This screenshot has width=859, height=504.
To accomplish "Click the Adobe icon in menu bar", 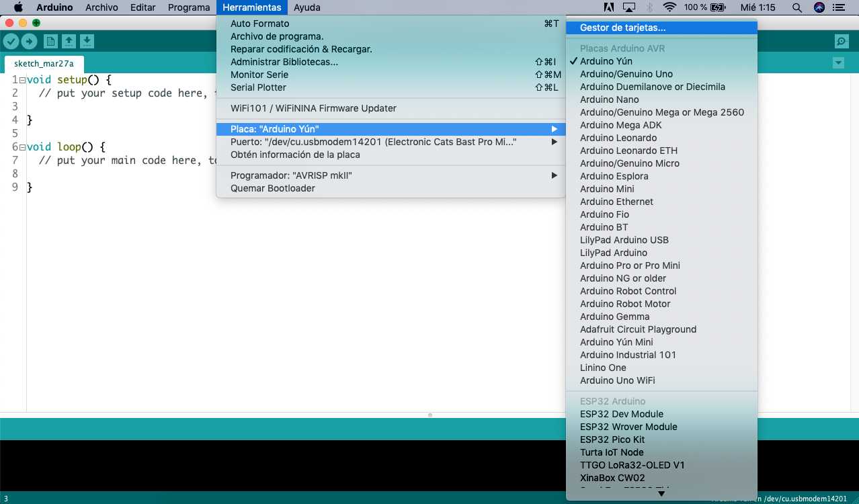I will click(x=609, y=7).
